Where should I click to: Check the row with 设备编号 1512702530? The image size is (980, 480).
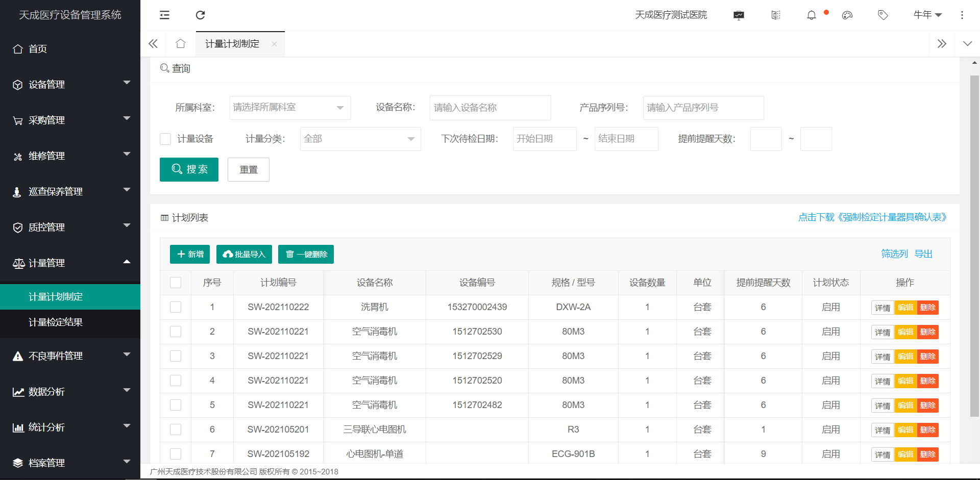(x=176, y=332)
